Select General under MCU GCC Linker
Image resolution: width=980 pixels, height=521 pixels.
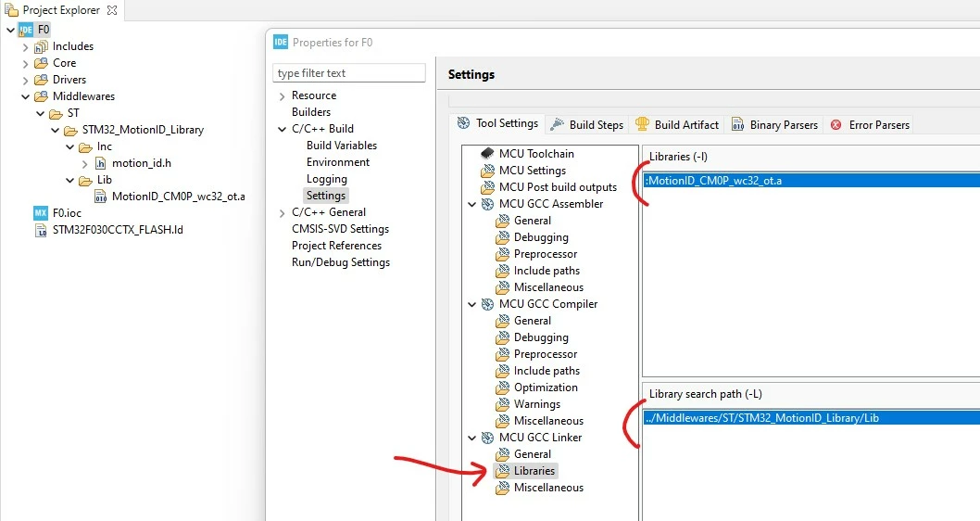pyautogui.click(x=533, y=454)
